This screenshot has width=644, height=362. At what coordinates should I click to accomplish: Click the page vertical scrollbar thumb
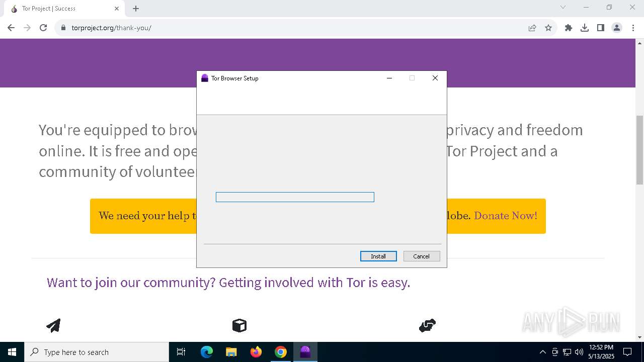point(639,150)
